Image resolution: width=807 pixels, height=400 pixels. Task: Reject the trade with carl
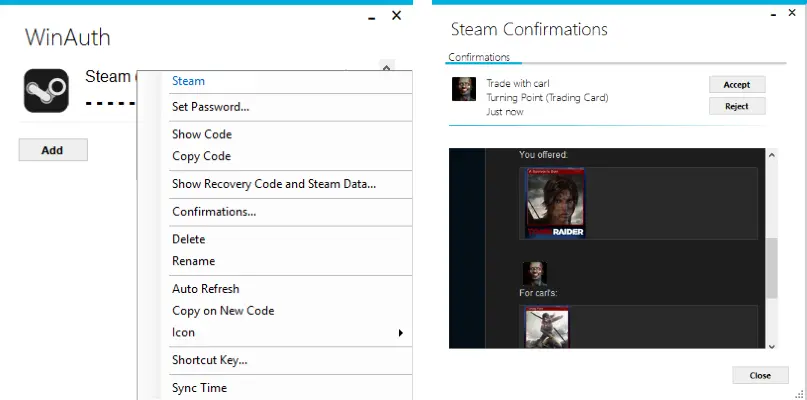737,106
